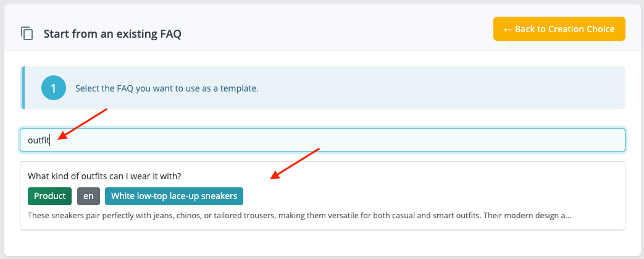Click the blank area right of the sneakers tag
This screenshot has height=259, width=644.
(432, 196)
